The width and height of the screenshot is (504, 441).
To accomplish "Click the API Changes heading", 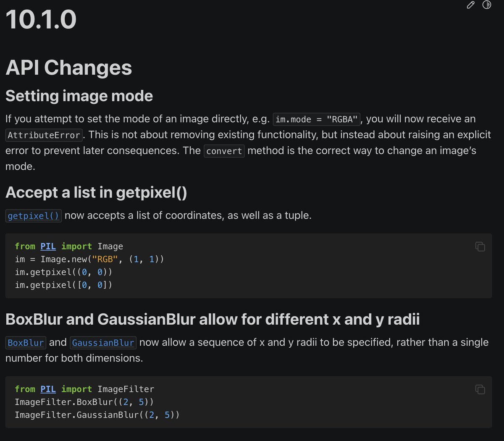I will (69, 68).
